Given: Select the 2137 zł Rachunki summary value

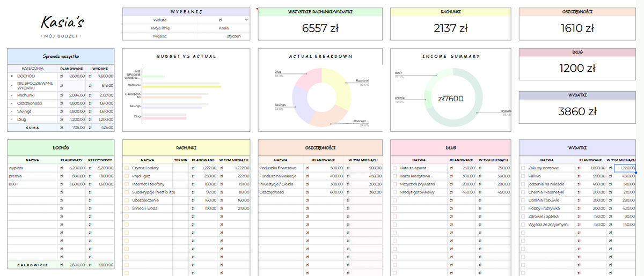Looking at the screenshot, I should (451, 28).
